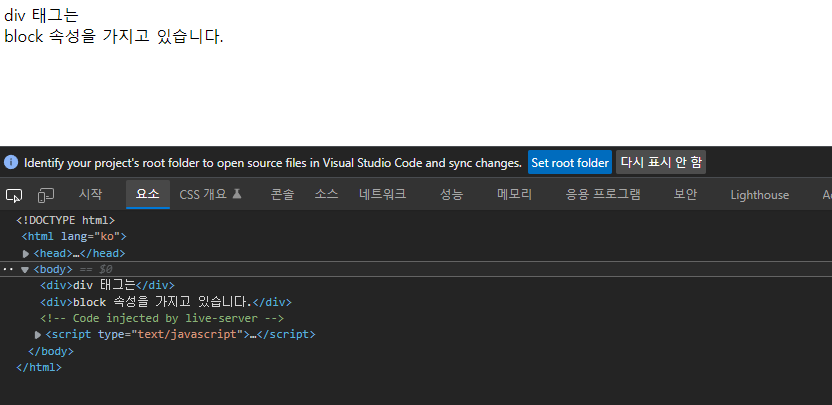This screenshot has width=832, height=405.
Task: Click the ellipsis beside the body row
Action: click(7, 269)
